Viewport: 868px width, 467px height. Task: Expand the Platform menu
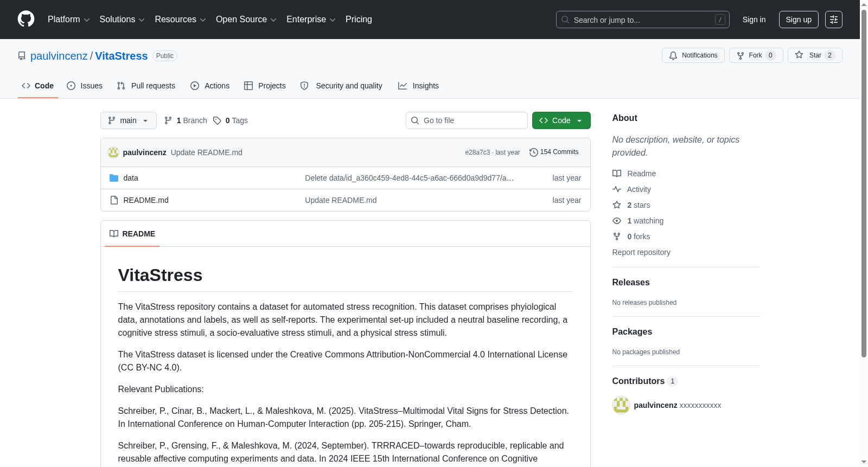(x=68, y=20)
